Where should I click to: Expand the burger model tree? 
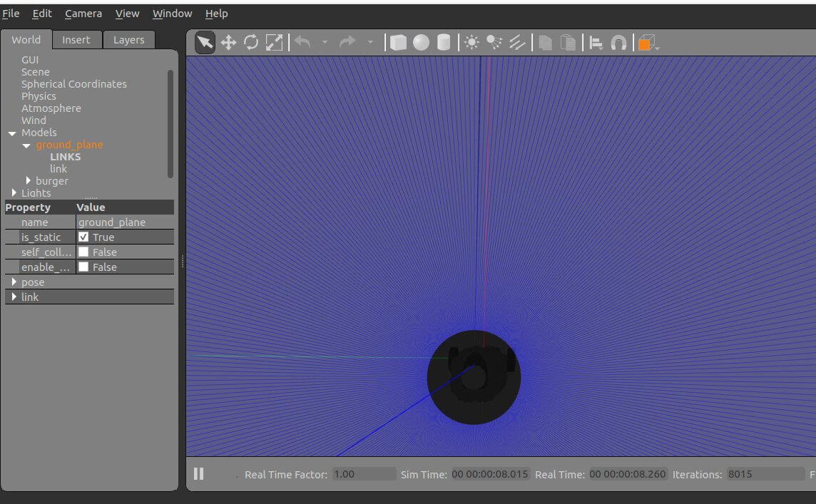tap(29, 180)
